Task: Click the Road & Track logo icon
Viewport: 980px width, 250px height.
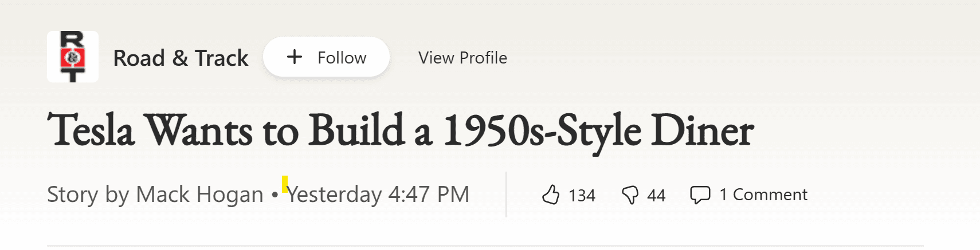Action: (73, 57)
